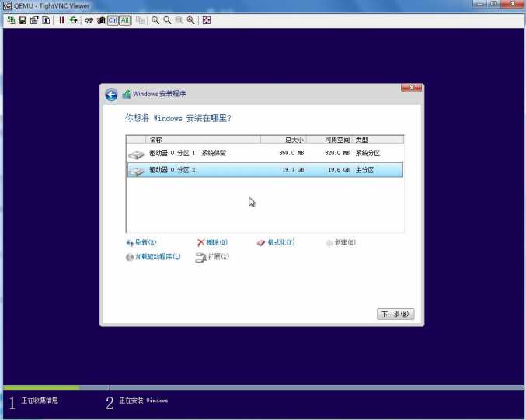Click the 总大小 column header
Screen dimensions: 526x420
point(284,140)
